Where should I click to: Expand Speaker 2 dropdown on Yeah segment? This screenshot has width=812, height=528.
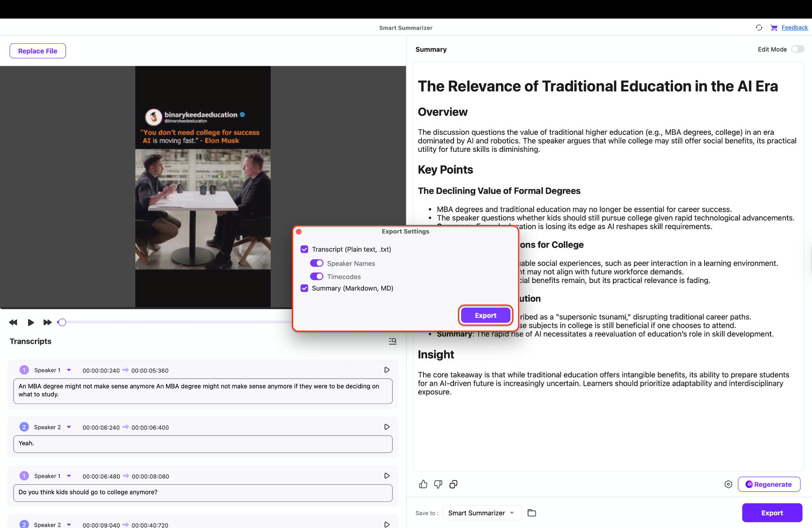(x=69, y=427)
